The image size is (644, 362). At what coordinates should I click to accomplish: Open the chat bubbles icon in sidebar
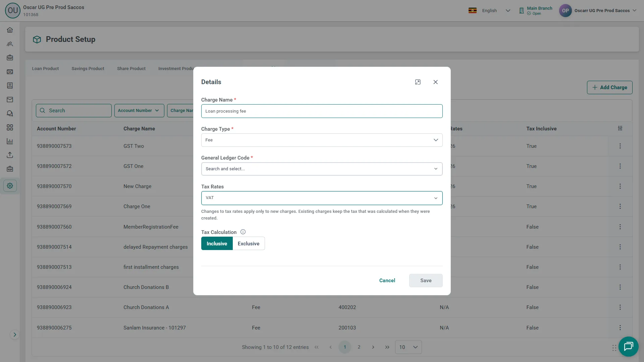(x=10, y=113)
